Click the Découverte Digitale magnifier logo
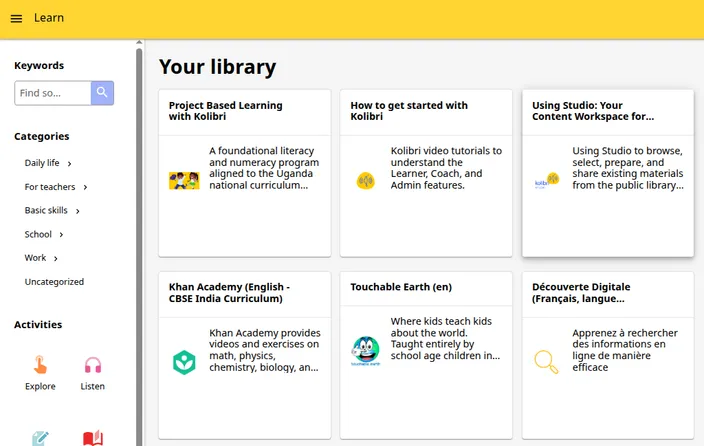This screenshot has height=446, width=704. (546, 362)
